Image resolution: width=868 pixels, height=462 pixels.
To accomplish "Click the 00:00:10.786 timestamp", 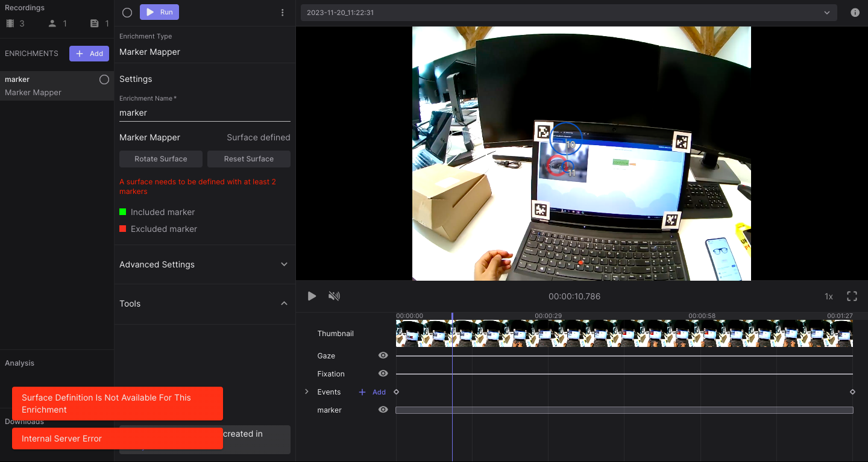I will [574, 296].
